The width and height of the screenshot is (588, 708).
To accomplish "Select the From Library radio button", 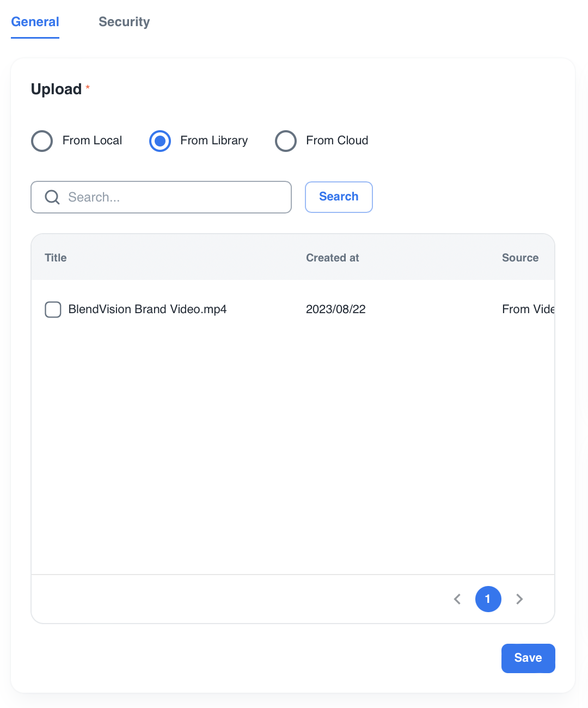I will [160, 141].
